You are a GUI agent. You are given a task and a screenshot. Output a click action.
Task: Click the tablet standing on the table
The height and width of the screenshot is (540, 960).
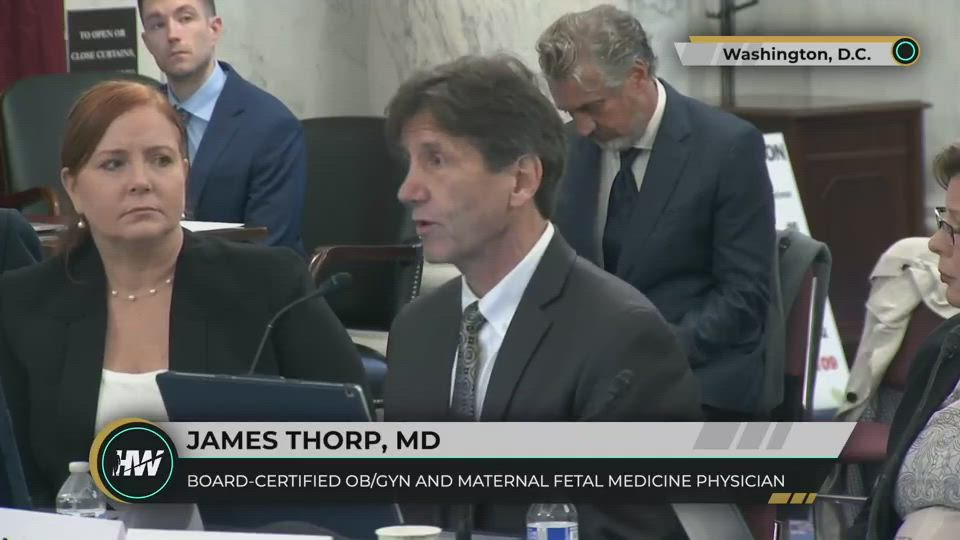[264, 397]
